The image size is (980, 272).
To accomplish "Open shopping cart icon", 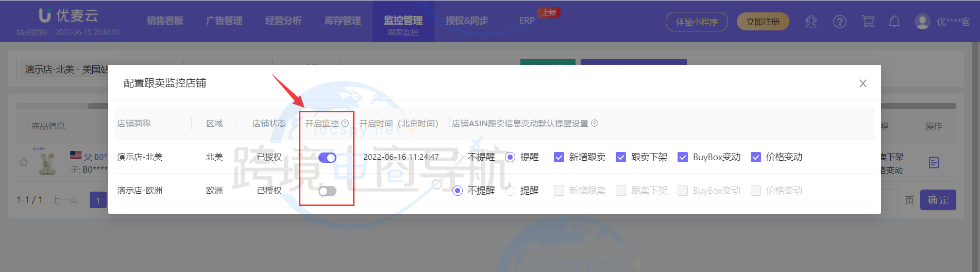I will [x=868, y=22].
